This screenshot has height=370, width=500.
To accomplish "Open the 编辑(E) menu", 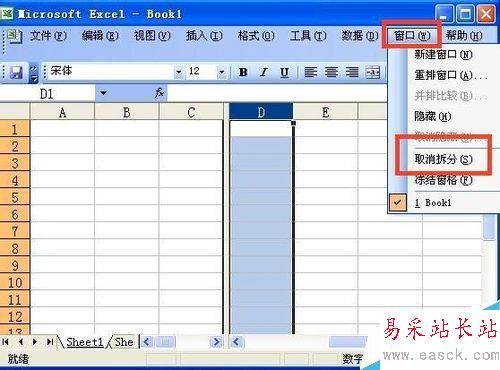I will (x=100, y=36).
